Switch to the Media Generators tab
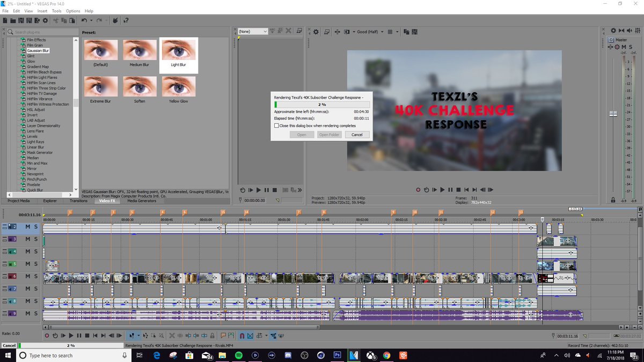This screenshot has width=644, height=362. pyautogui.click(x=142, y=201)
